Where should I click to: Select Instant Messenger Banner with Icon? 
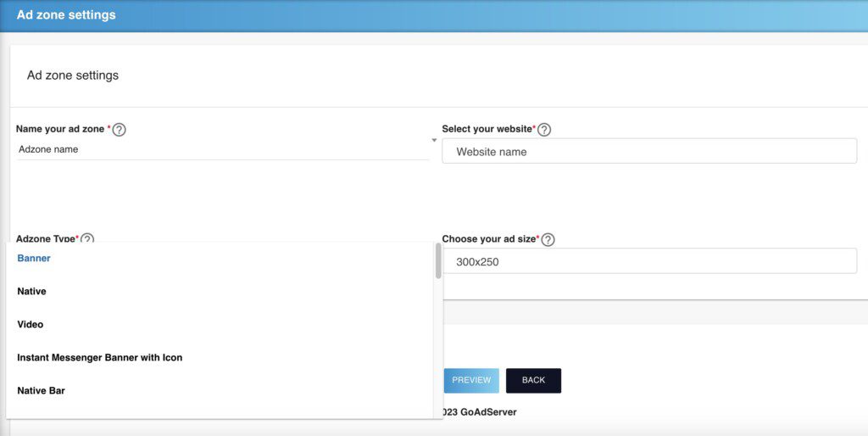(x=100, y=358)
